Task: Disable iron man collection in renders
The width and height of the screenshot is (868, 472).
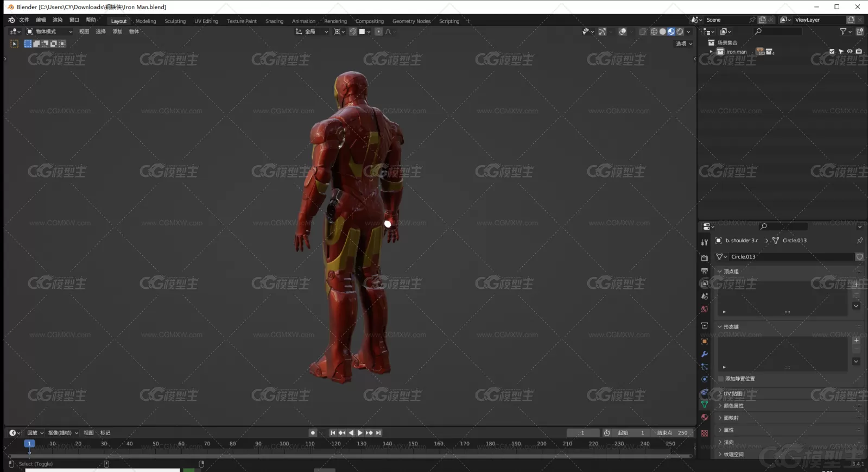Action: [859, 52]
